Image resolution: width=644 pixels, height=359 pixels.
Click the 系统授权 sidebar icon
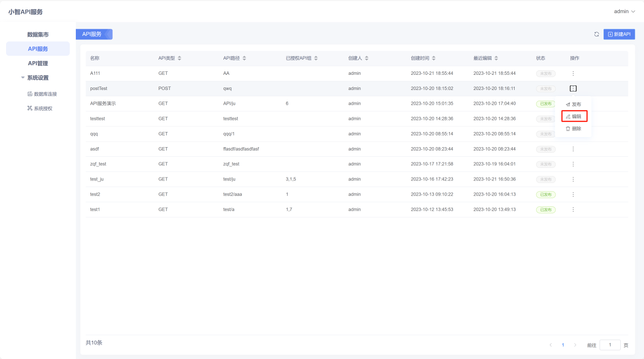click(30, 108)
